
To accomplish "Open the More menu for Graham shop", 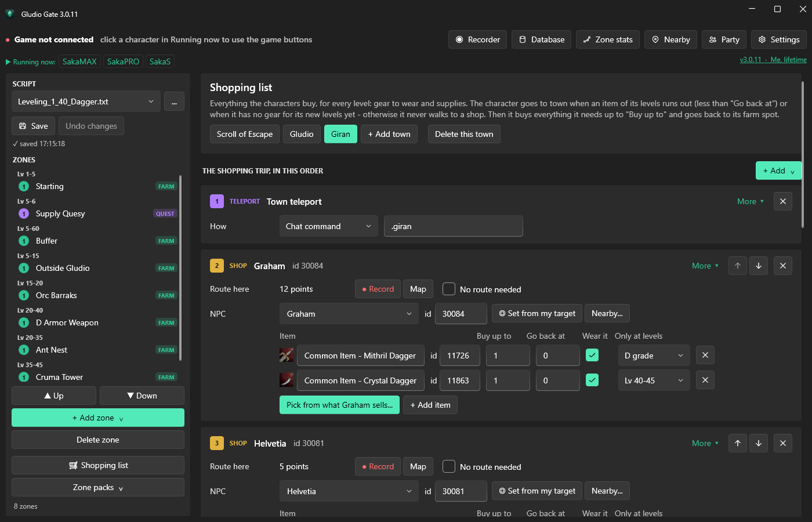I will click(705, 266).
